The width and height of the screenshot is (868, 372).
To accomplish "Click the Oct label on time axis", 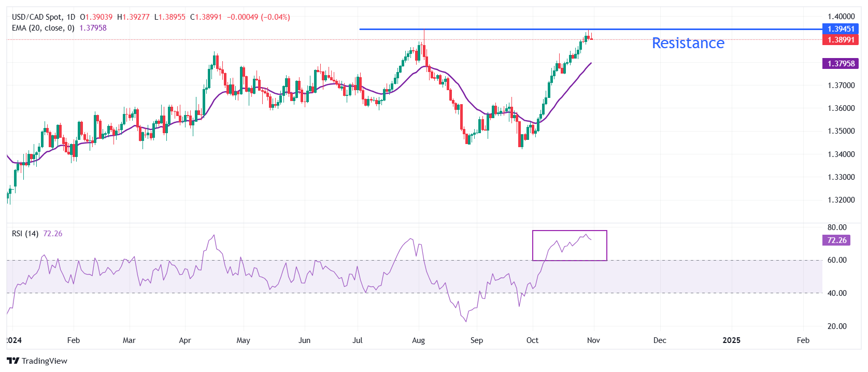I will [532, 340].
